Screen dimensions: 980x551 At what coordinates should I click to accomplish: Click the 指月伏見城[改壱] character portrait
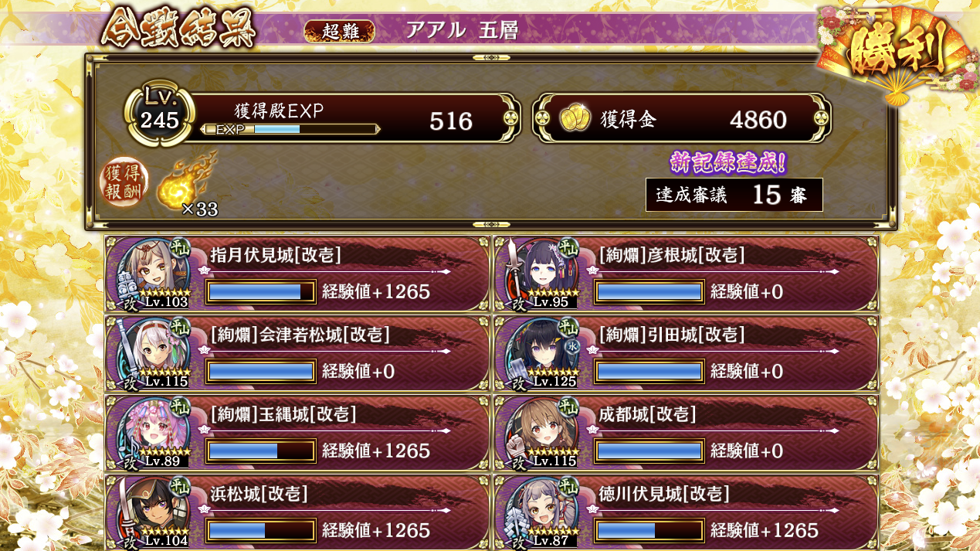pos(154,273)
